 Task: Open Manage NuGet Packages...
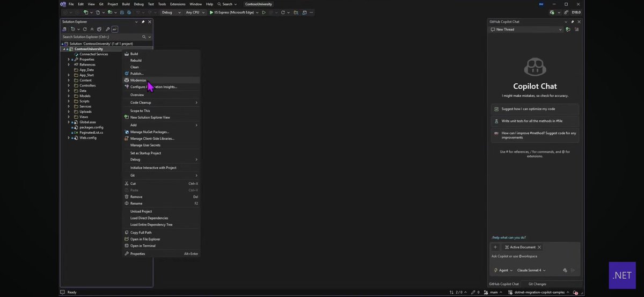pyautogui.click(x=161, y=132)
